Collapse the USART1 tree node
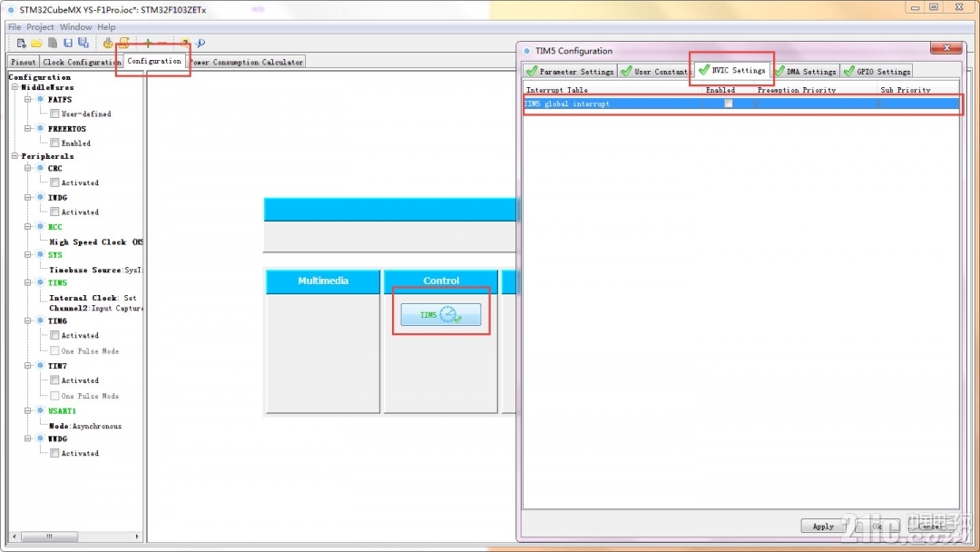Viewport: 980px width, 552px height. pyautogui.click(x=27, y=410)
